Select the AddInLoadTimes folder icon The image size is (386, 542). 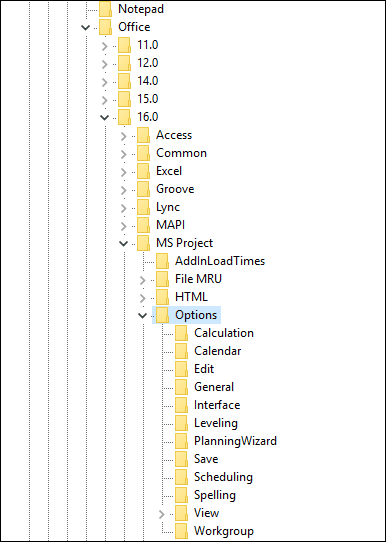pyautogui.click(x=162, y=261)
